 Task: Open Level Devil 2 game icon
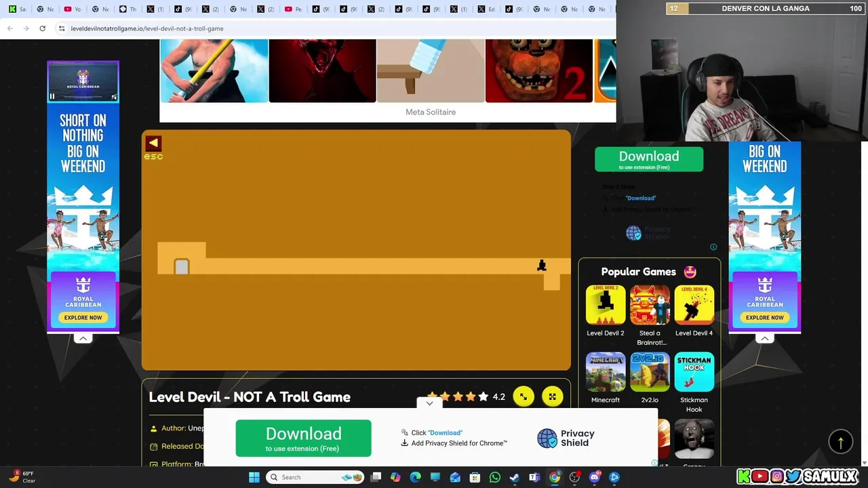(606, 305)
